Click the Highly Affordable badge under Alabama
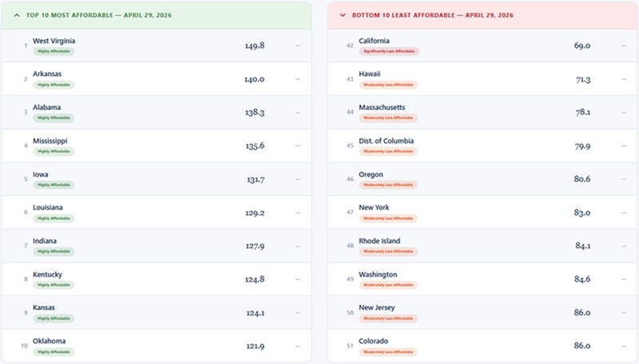 pos(54,117)
